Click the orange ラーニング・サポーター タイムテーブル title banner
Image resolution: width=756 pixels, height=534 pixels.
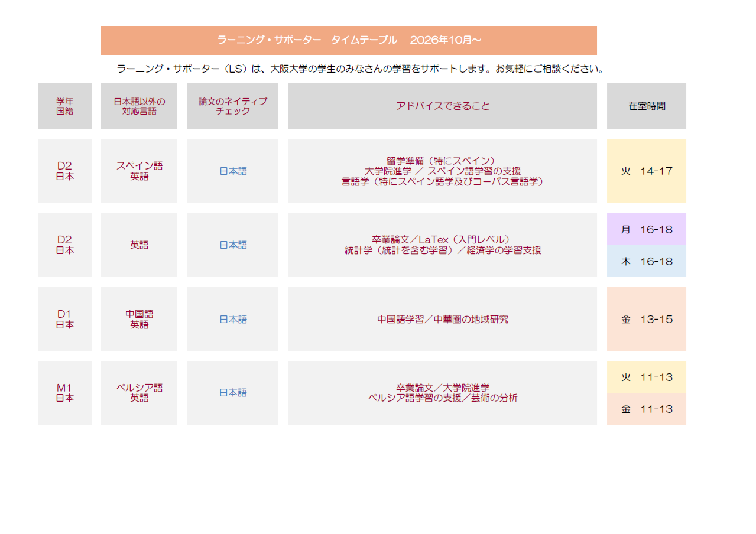click(x=349, y=40)
